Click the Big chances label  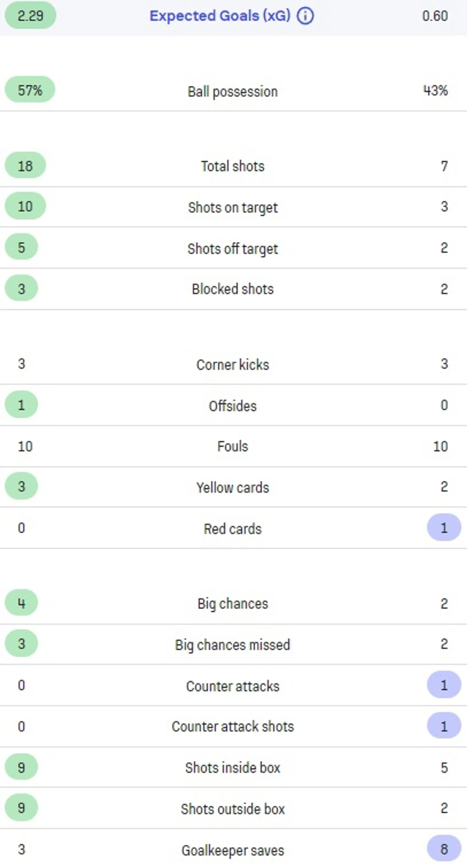click(233, 604)
